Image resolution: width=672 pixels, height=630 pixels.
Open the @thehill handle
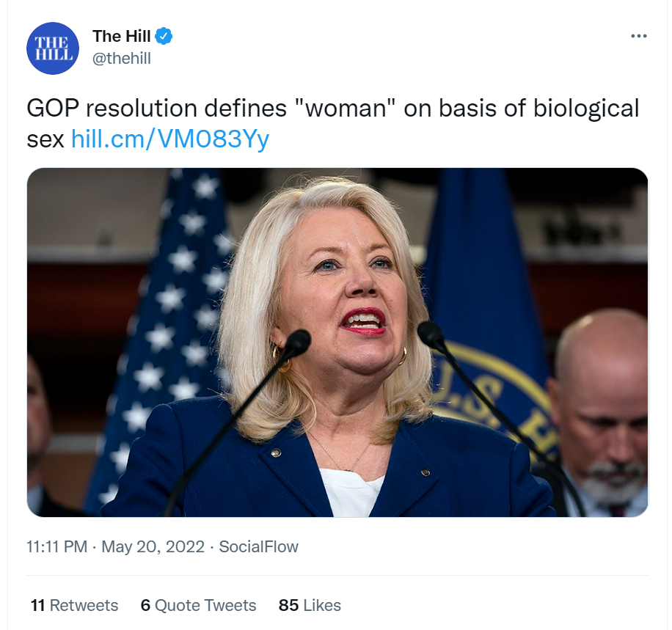(122, 58)
